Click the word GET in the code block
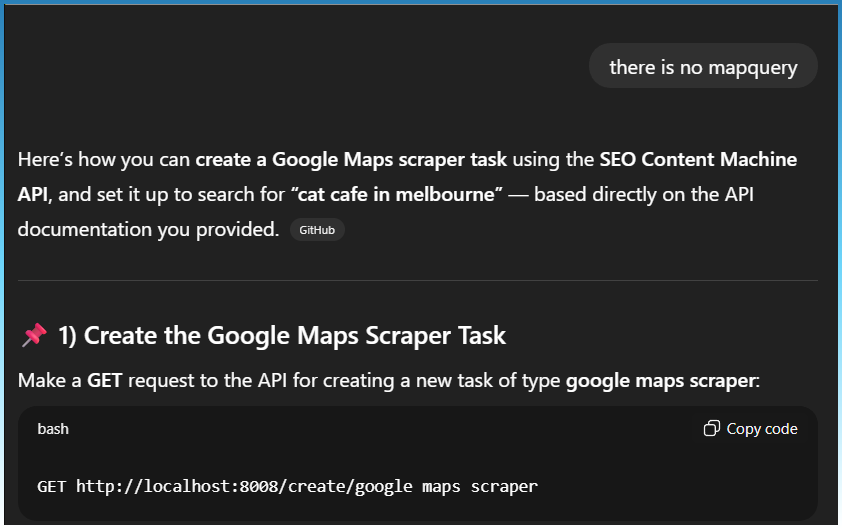 (50, 486)
